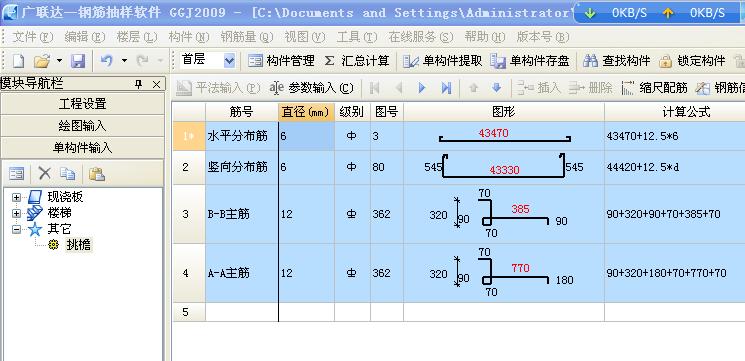Click component manager icon in tree toolbar
Screen dimensions: 745x361
(17, 174)
